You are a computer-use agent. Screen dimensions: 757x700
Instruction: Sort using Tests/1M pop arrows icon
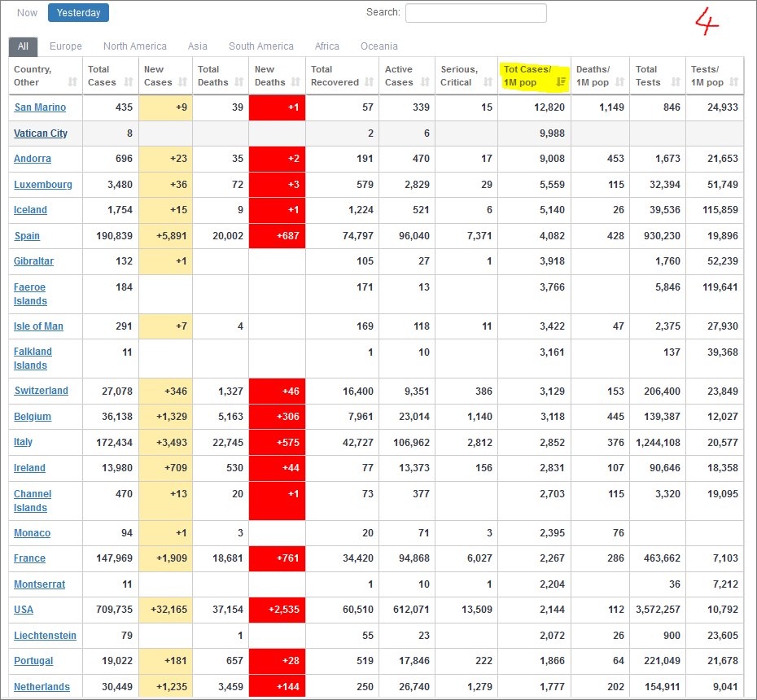click(x=734, y=82)
